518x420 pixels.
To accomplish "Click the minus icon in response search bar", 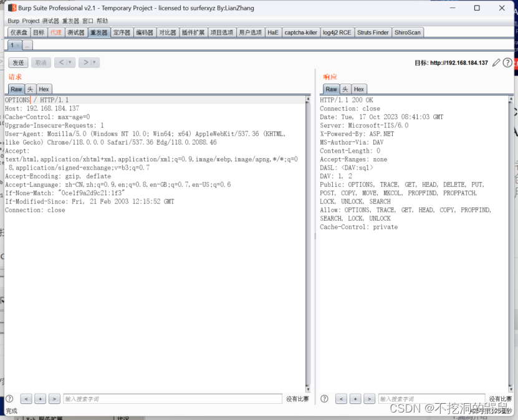I will (x=355, y=399).
